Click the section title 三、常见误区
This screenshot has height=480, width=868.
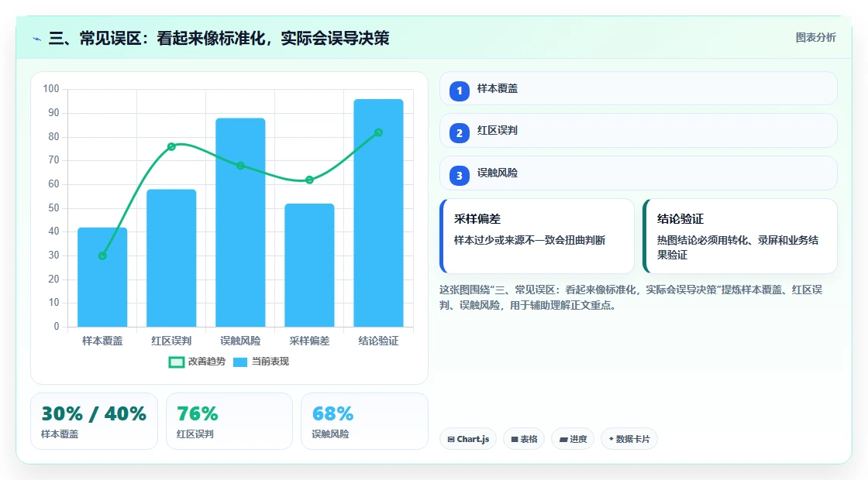coord(219,38)
